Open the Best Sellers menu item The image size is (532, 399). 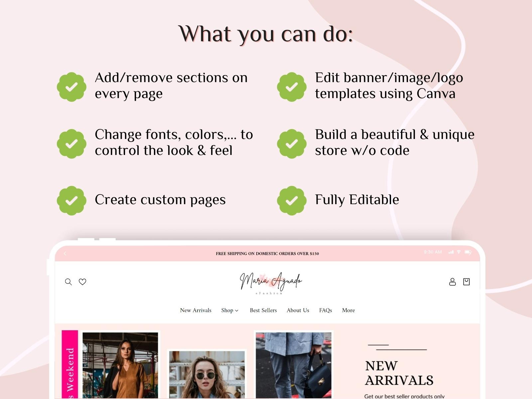(263, 310)
